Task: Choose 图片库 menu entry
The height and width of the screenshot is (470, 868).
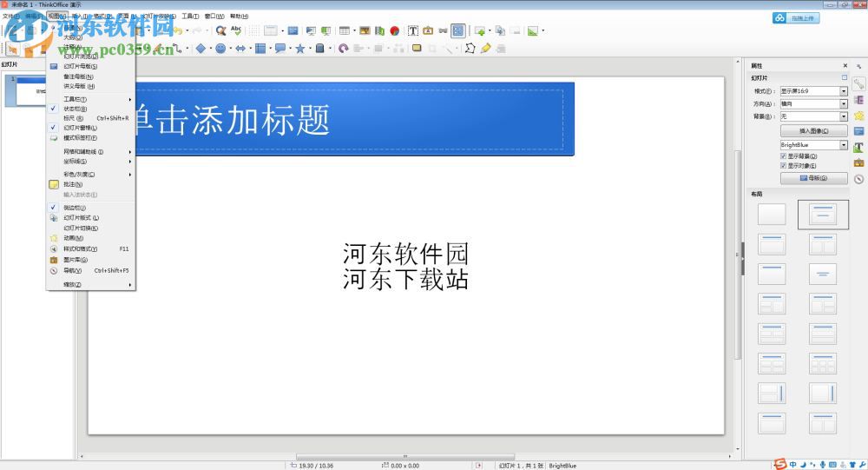Action: pyautogui.click(x=91, y=260)
